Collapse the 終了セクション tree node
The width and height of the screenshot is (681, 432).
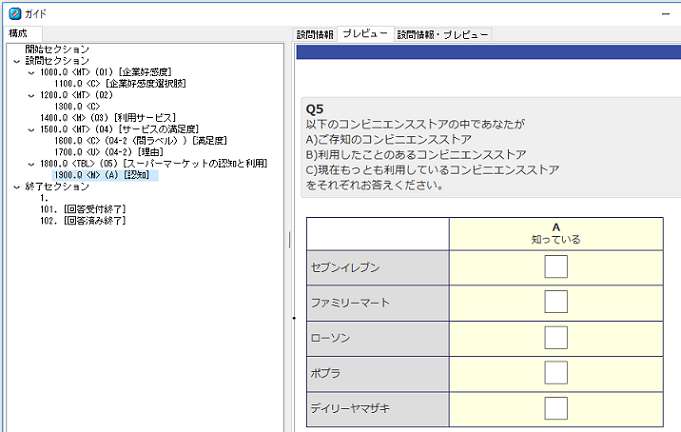click(x=17, y=187)
